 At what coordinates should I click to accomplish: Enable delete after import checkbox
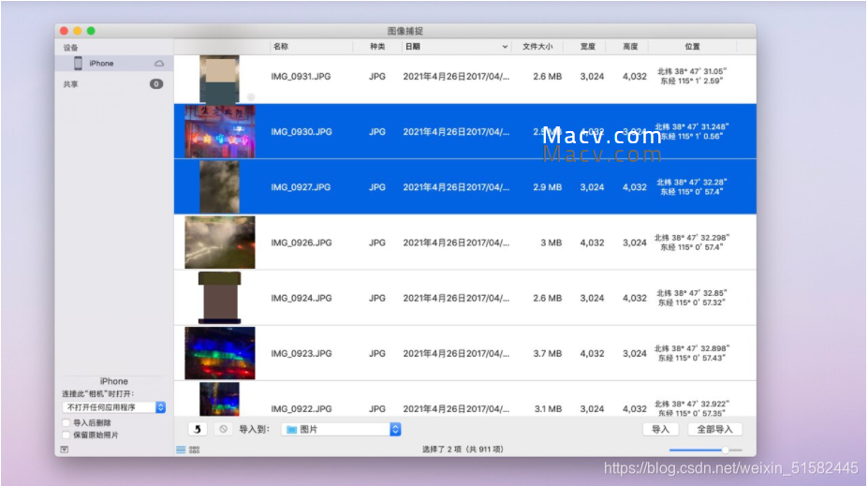pyautogui.click(x=66, y=423)
